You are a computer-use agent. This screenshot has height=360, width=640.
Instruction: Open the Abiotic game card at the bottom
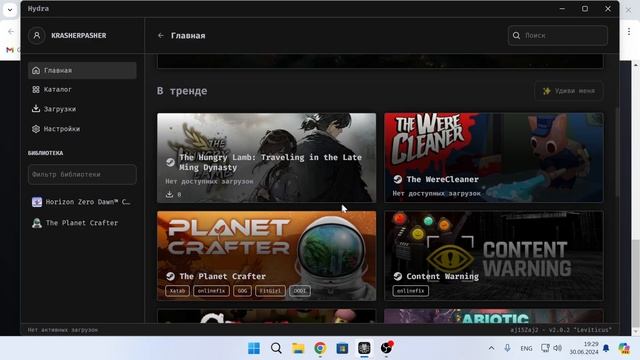[x=493, y=316]
